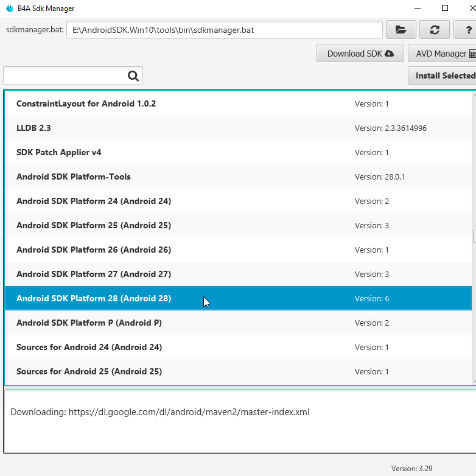Click Install Selected button
Viewport: 476px width, 476px height.
coord(443,76)
